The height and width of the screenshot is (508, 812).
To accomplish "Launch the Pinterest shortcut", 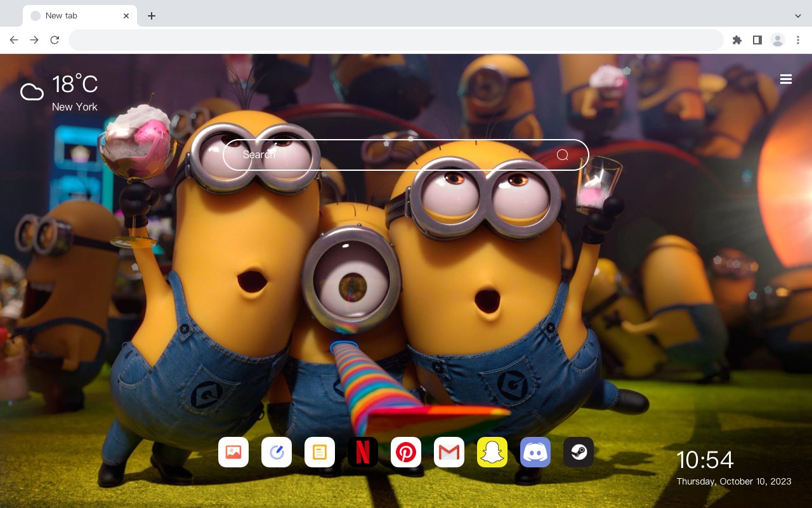I will point(406,452).
